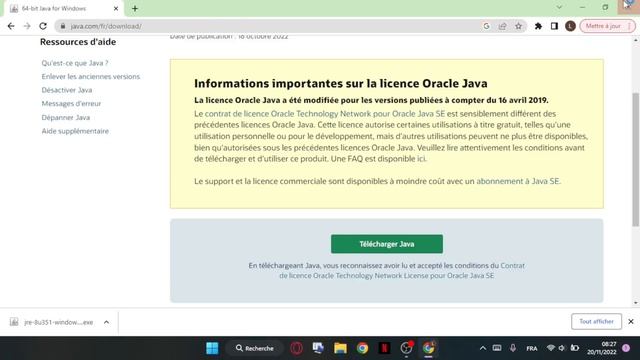Click the microphone tray icon
Image resolution: width=640 pixels, height=360 pixels.
(513, 348)
